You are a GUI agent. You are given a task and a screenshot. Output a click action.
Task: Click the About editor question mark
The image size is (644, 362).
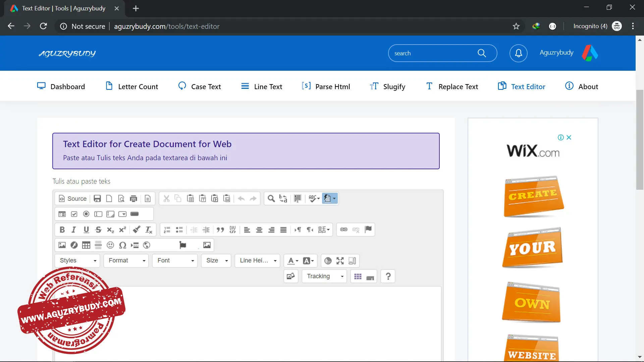point(388,276)
